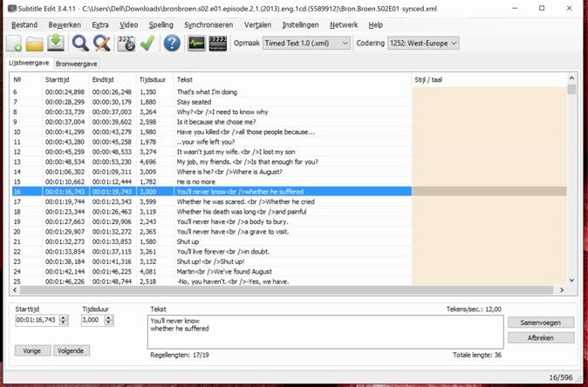
Task: Open Help with blue question mark icon
Action: coord(172,44)
